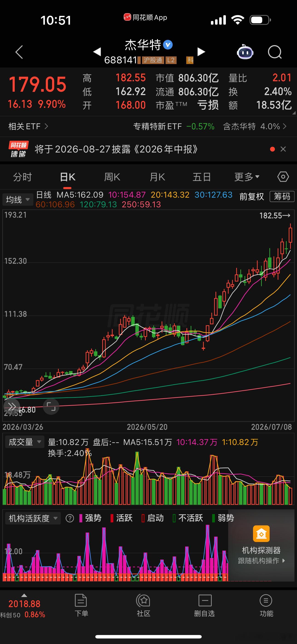The image size is (297, 644).
Task: Open the 机构探测器 house icon
Action: pyautogui.click(x=261, y=533)
